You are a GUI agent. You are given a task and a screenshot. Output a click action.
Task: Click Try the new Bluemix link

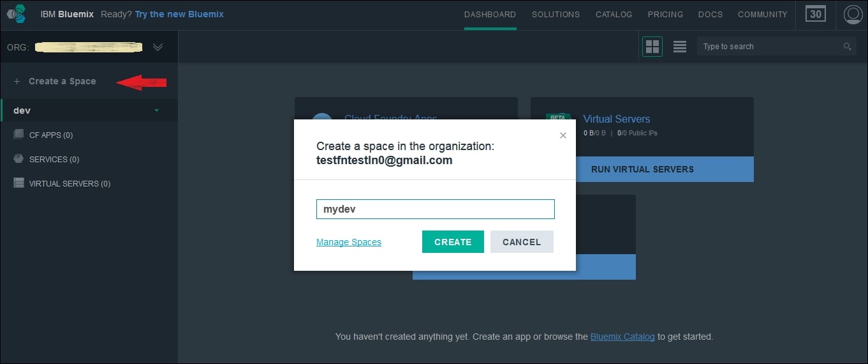179,14
